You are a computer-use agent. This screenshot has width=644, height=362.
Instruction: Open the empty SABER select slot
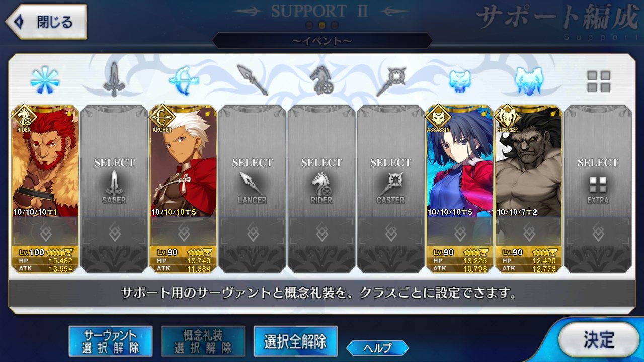click(114, 189)
